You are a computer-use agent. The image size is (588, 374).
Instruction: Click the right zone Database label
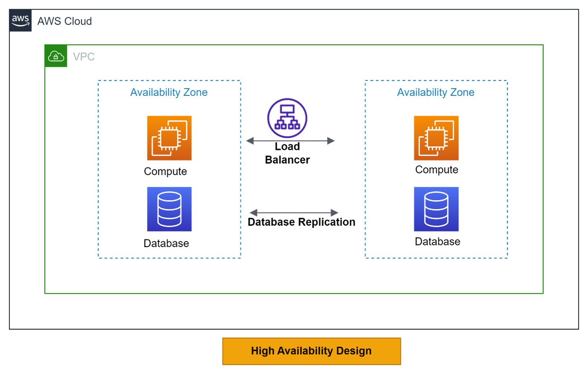(437, 242)
